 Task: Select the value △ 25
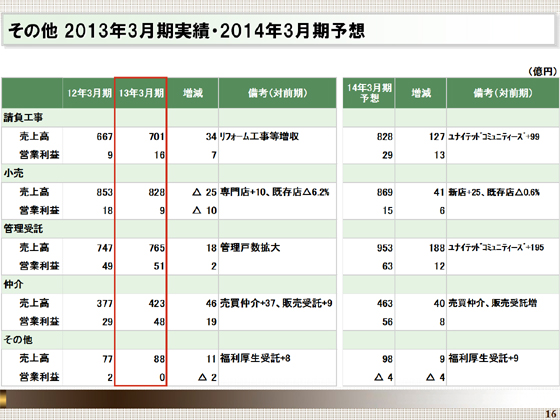pyautogui.click(x=204, y=192)
